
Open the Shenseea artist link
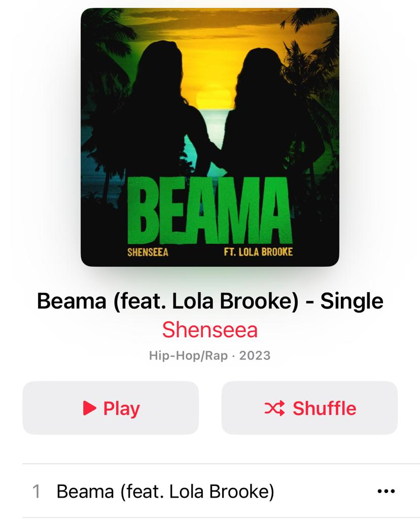[209, 330]
